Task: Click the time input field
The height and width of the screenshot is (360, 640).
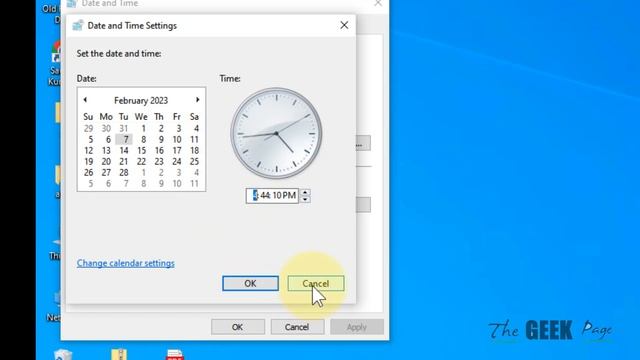Action: point(272,196)
